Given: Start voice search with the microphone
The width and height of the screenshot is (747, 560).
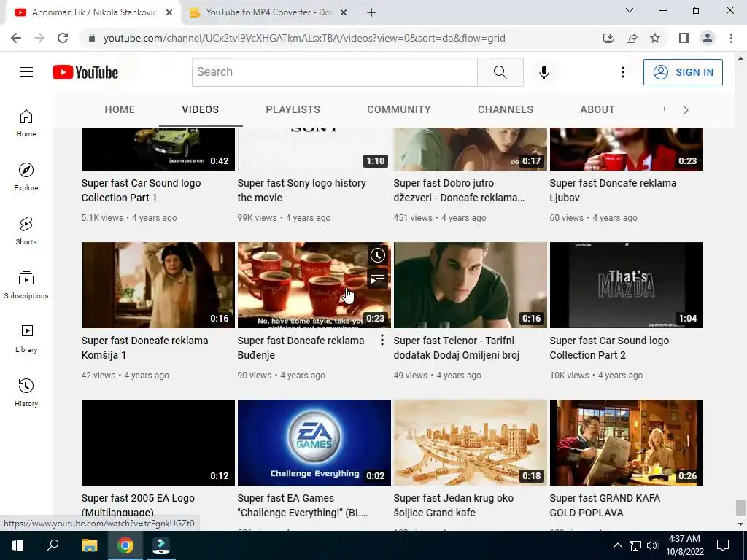Looking at the screenshot, I should click(x=543, y=72).
